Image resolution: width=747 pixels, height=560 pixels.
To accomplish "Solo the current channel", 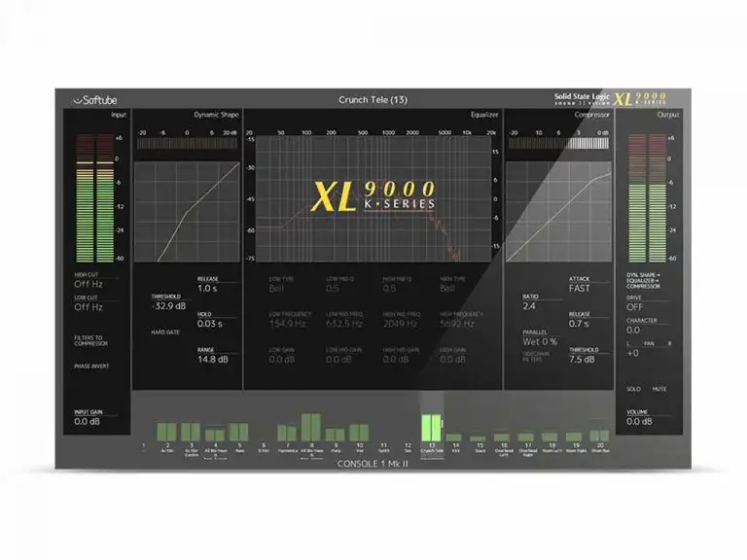I will click(x=633, y=389).
